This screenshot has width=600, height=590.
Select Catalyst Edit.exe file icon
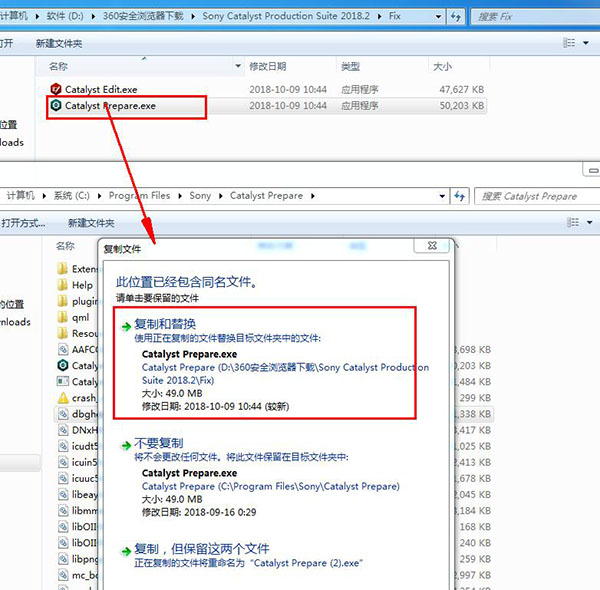pyautogui.click(x=56, y=89)
